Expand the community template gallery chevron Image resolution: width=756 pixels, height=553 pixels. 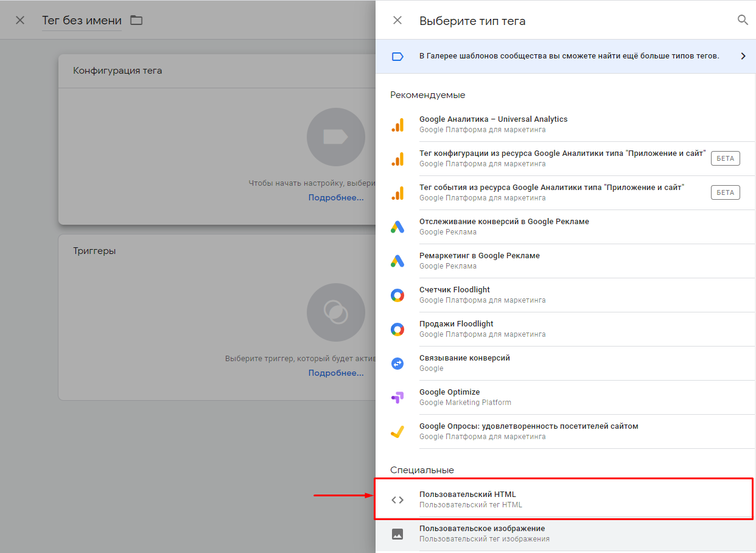tap(743, 56)
